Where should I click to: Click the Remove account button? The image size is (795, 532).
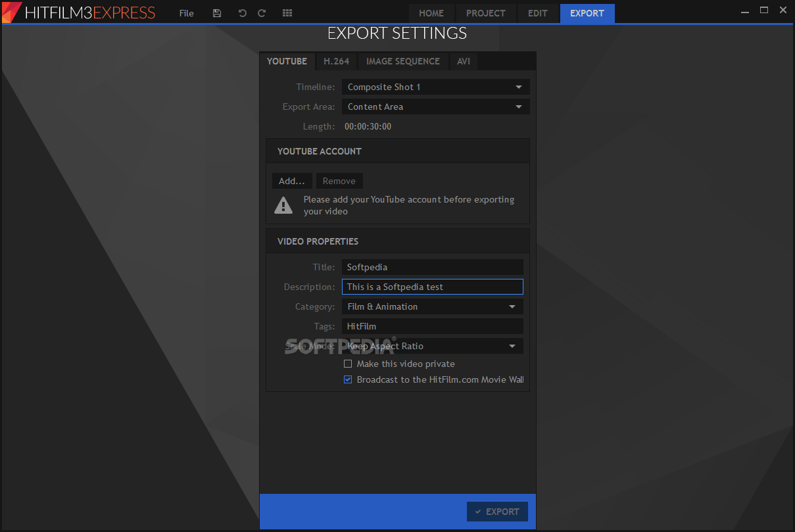339,181
